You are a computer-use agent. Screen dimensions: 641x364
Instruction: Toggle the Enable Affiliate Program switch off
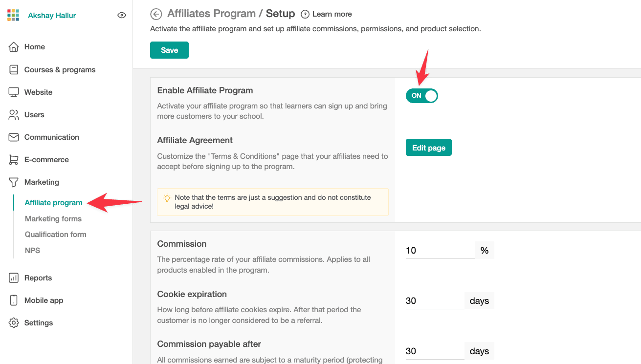(x=421, y=95)
